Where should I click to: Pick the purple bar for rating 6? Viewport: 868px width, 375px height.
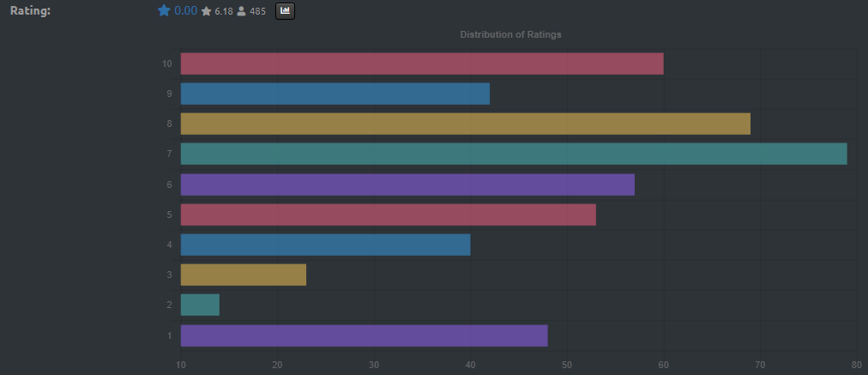[x=407, y=184]
